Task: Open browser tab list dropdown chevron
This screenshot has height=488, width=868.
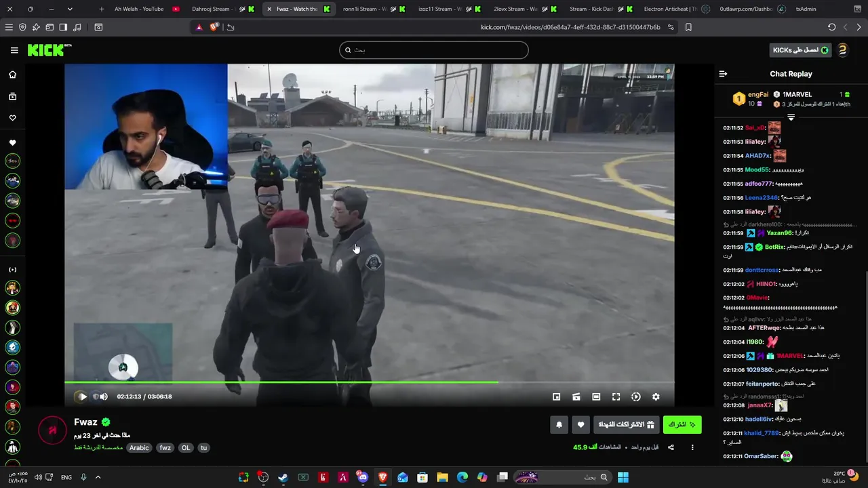Action: click(70, 9)
